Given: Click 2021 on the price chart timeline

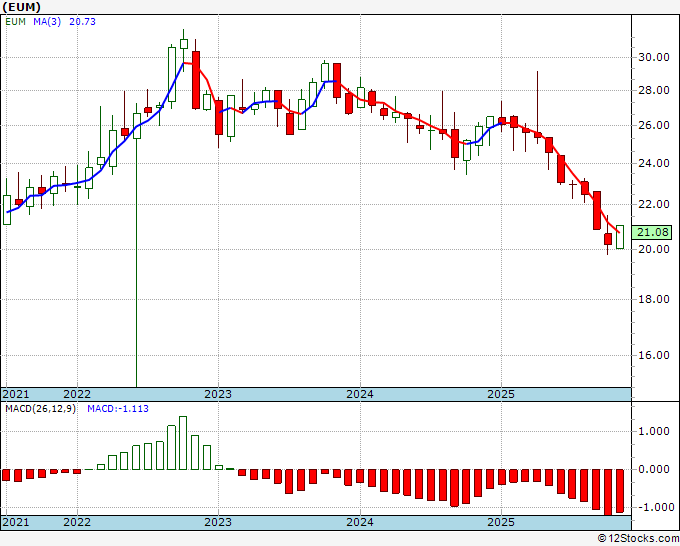Looking at the screenshot, I should pyautogui.click(x=16, y=394).
